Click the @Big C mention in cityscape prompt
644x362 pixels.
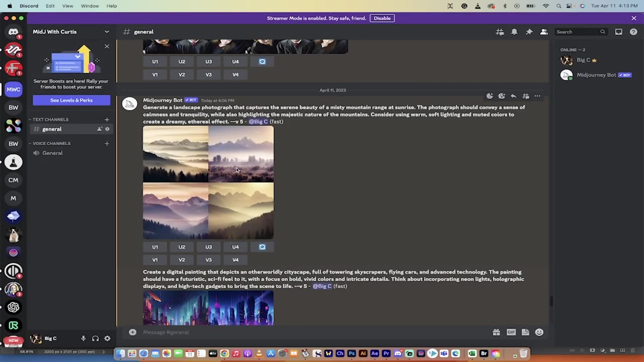pyautogui.click(x=322, y=286)
